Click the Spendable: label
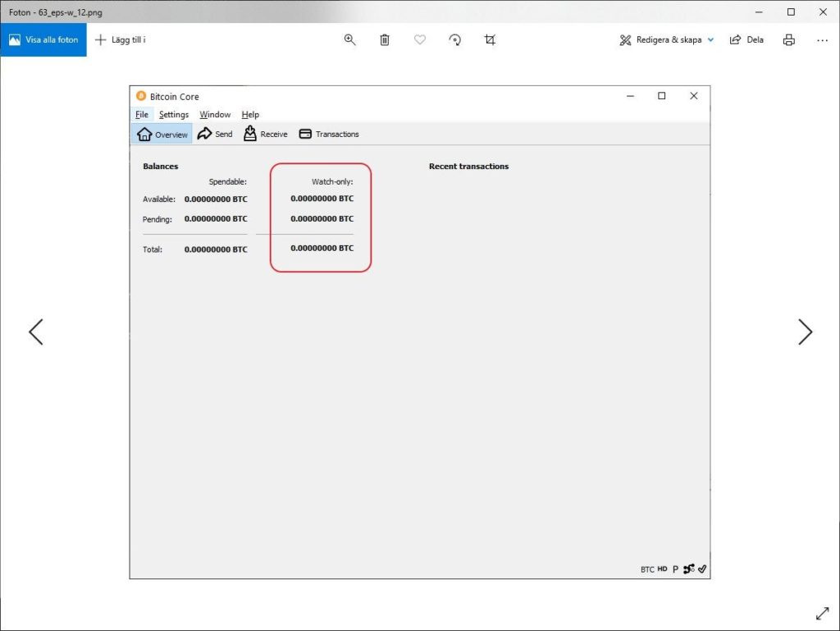Image resolution: width=840 pixels, height=631 pixels. [x=228, y=181]
